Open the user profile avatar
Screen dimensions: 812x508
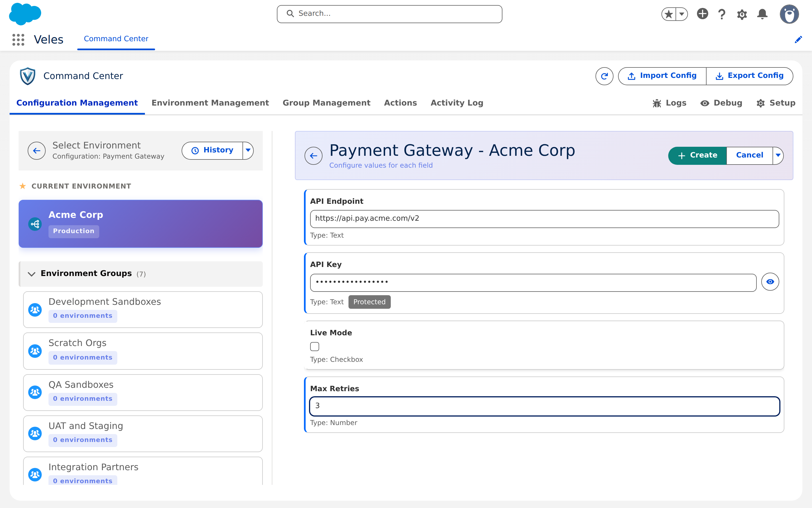[789, 14]
